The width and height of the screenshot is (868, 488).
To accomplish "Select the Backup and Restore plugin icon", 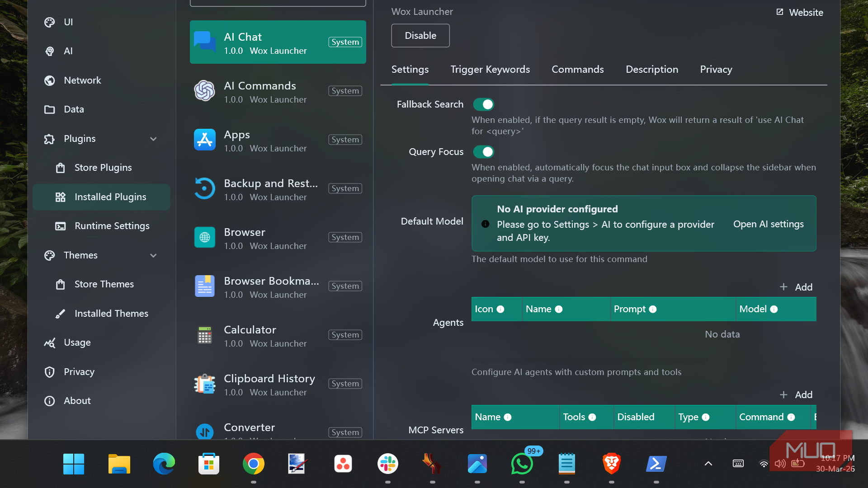I will (x=205, y=188).
